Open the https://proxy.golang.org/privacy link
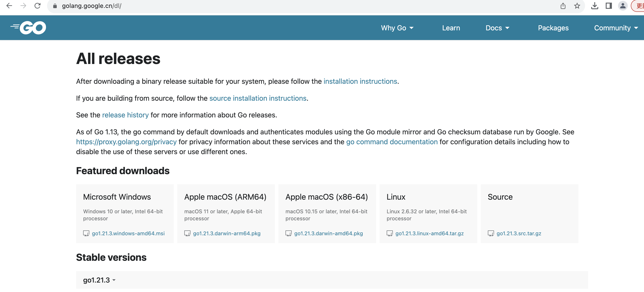Image resolution: width=644 pixels, height=292 pixels. (126, 142)
